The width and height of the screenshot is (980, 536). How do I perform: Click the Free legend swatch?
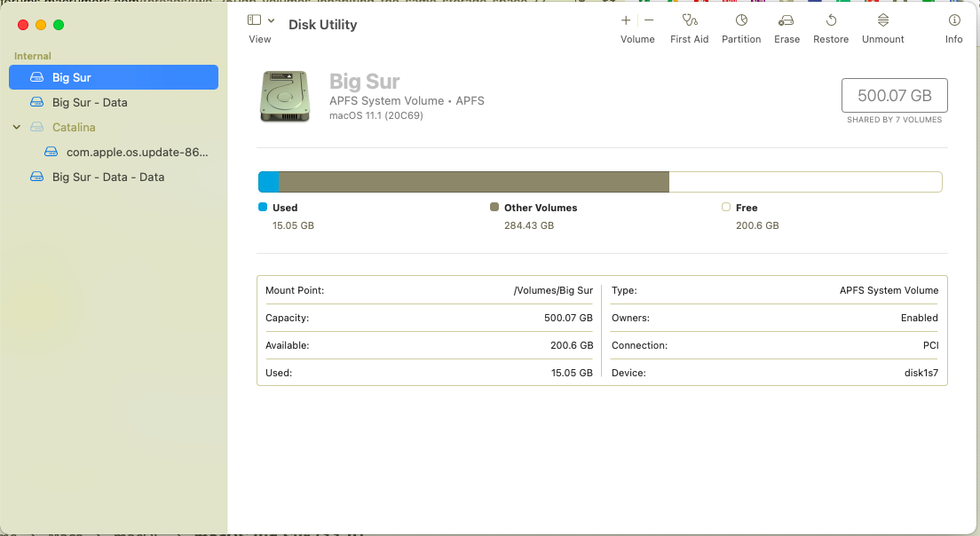[725, 207]
